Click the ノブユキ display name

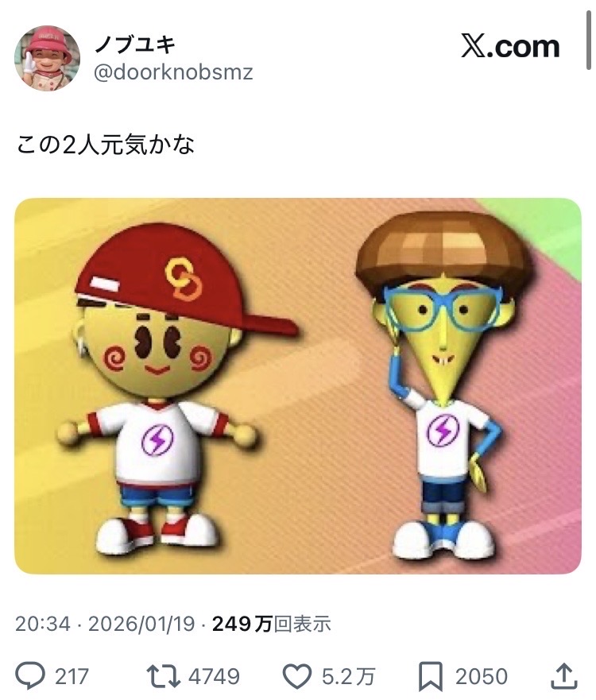136,44
